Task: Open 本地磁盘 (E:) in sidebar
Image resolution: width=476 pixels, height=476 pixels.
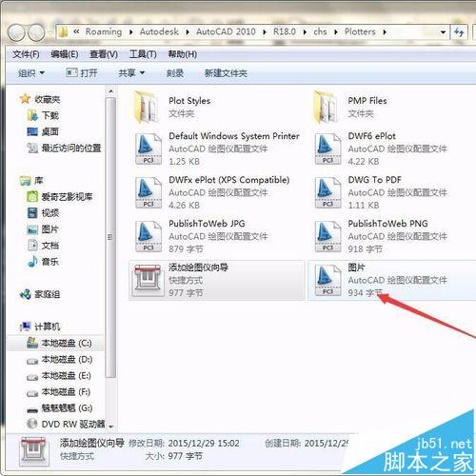Action: coord(59,376)
